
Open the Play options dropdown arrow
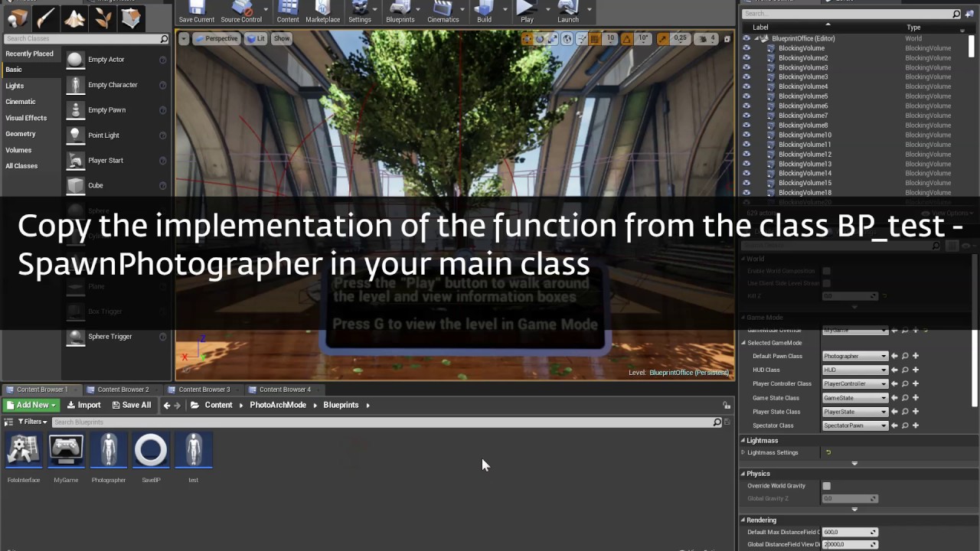(547, 10)
